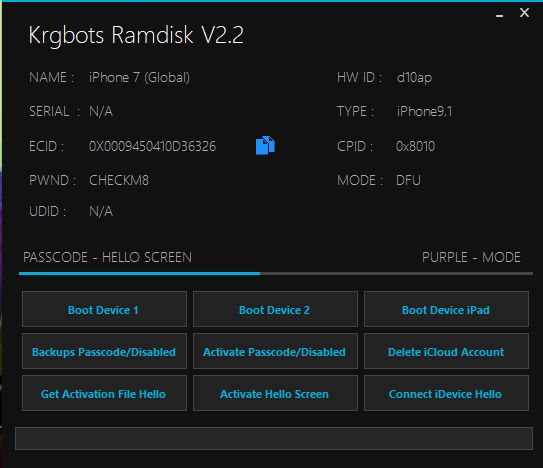The width and height of the screenshot is (543, 468).
Task: Click TYPE value iPhone9,1
Action: (424, 112)
